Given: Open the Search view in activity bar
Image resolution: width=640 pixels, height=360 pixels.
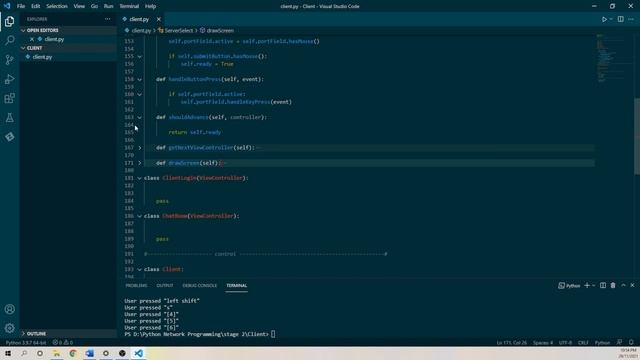Looking at the screenshot, I should [9, 40].
